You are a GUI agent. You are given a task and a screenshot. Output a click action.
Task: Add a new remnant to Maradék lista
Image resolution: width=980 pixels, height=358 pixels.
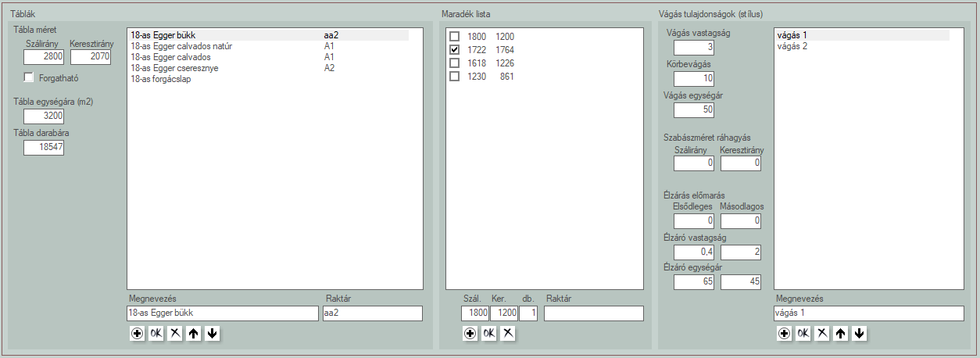click(x=470, y=333)
